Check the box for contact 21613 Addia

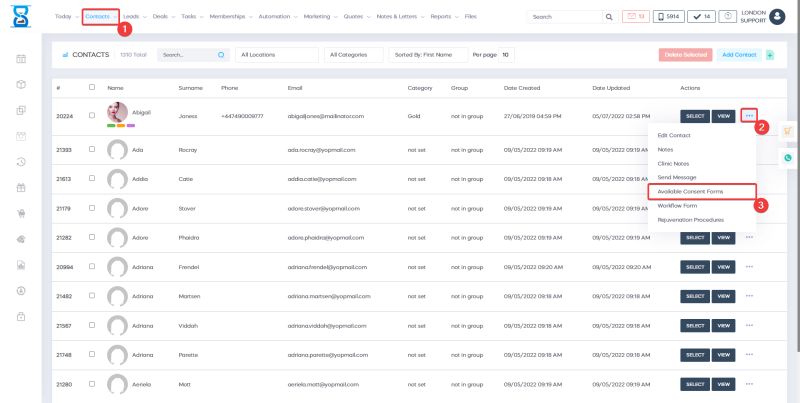[x=92, y=179]
